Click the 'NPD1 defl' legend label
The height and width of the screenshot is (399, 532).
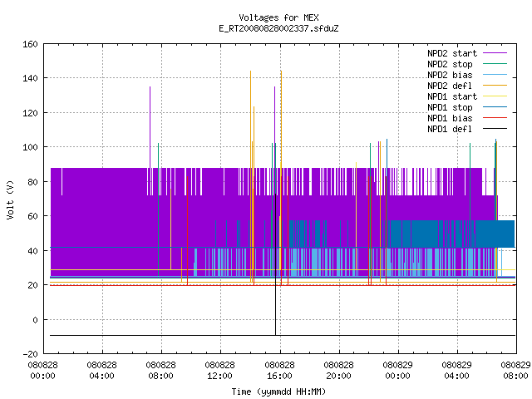point(450,130)
